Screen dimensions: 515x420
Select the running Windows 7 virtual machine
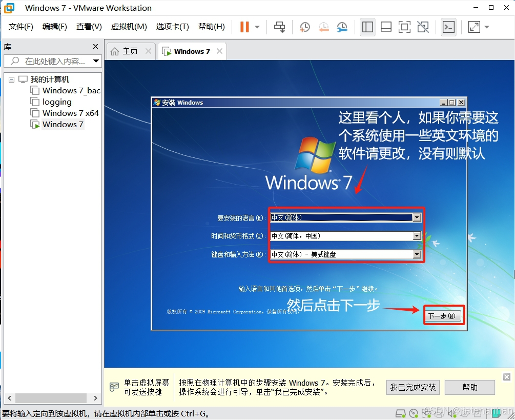63,124
